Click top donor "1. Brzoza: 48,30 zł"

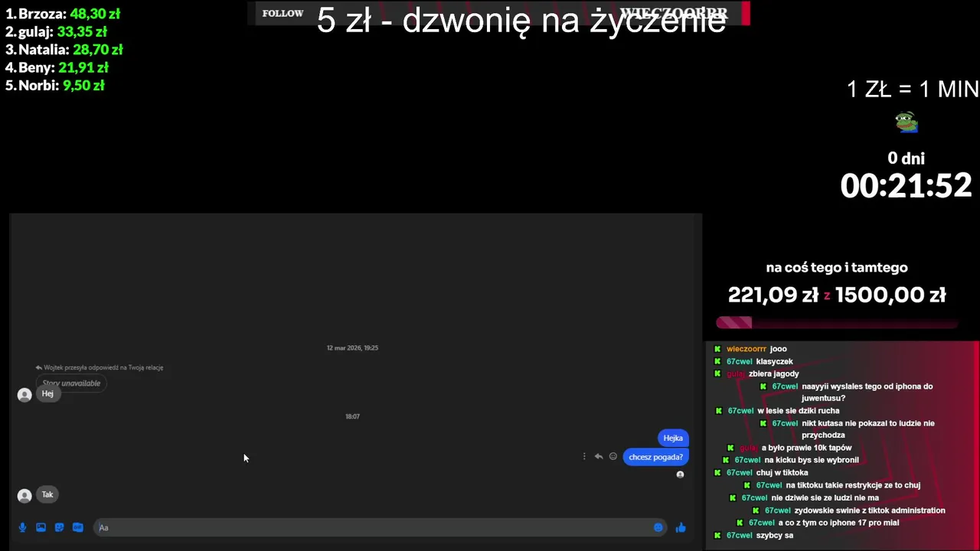[63, 14]
